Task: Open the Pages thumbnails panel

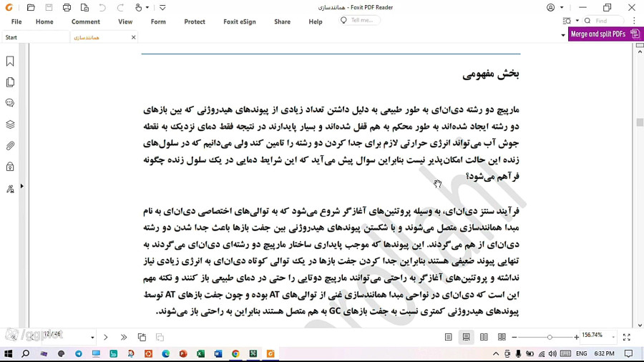Action: [x=10, y=82]
